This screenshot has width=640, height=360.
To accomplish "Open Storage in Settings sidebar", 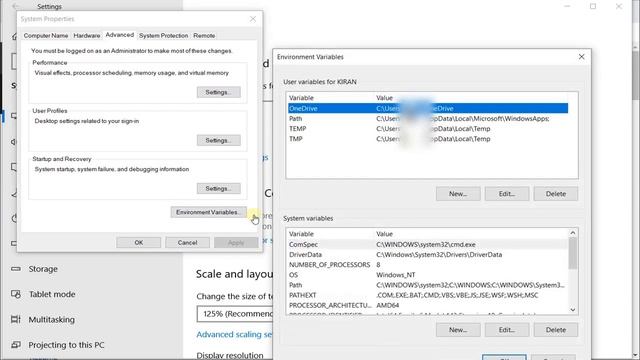I will pyautogui.click(x=43, y=269).
